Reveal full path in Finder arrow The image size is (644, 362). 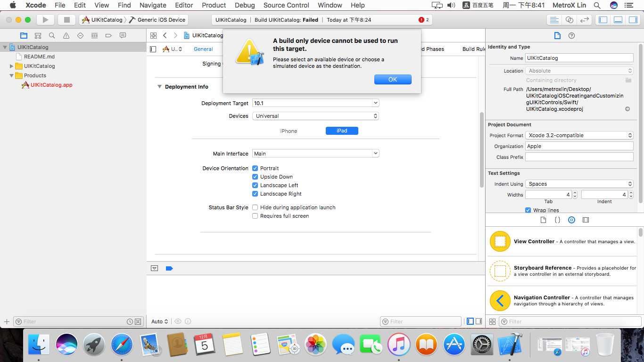pyautogui.click(x=627, y=109)
